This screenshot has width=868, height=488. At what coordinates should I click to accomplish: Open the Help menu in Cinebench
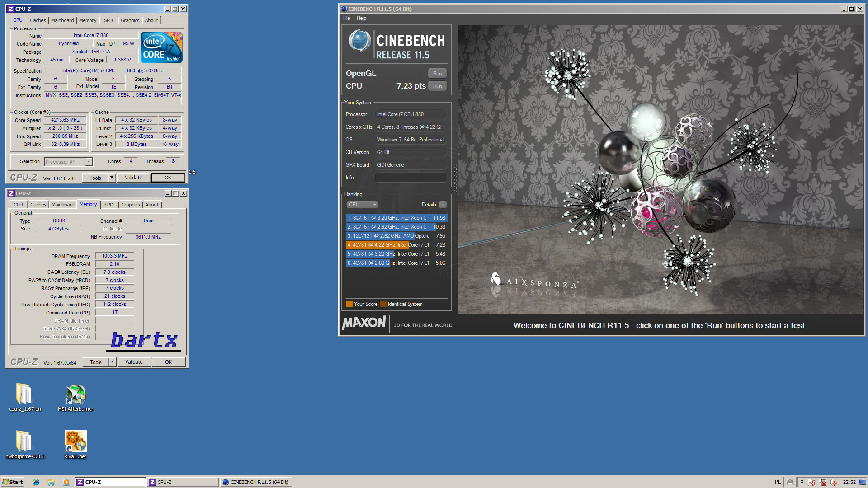point(361,18)
